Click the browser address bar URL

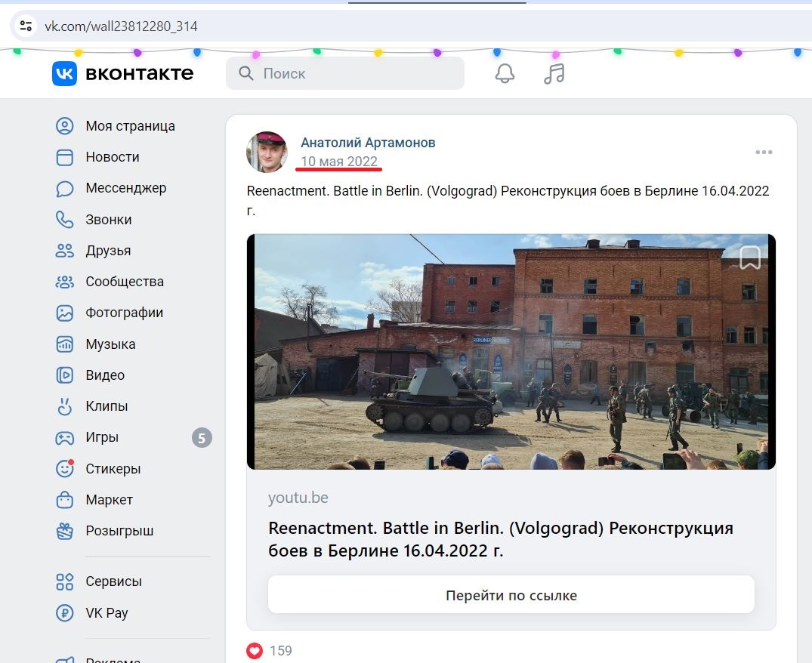click(x=121, y=26)
